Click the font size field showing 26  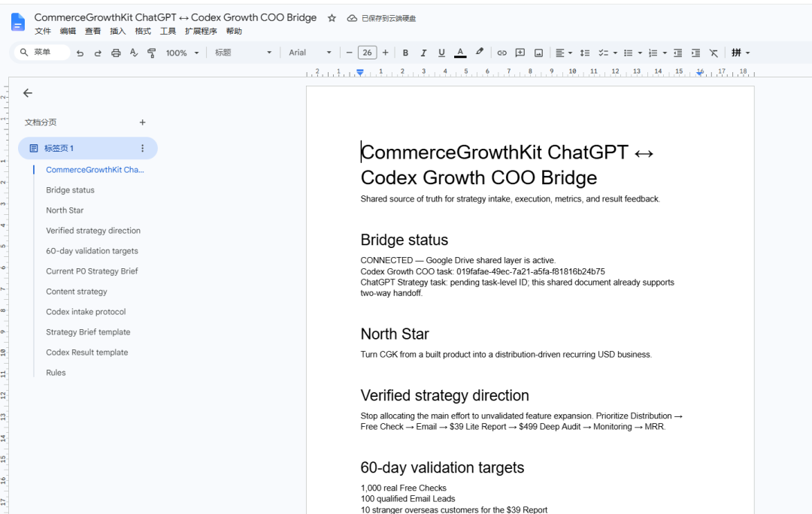pos(367,53)
